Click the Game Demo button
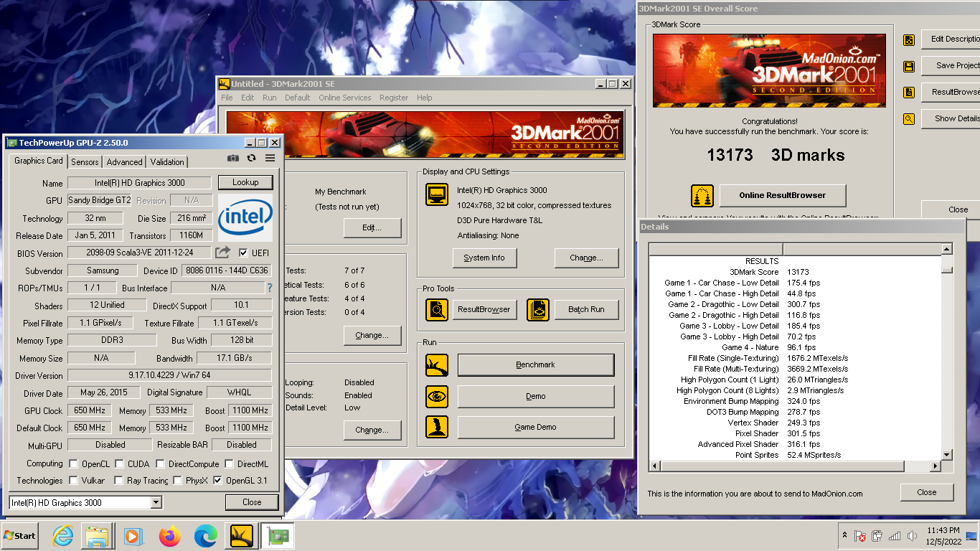 [x=536, y=427]
